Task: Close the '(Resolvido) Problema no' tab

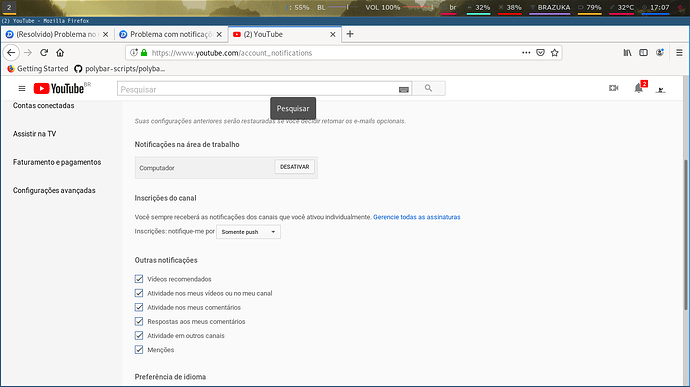Action: 106,34
